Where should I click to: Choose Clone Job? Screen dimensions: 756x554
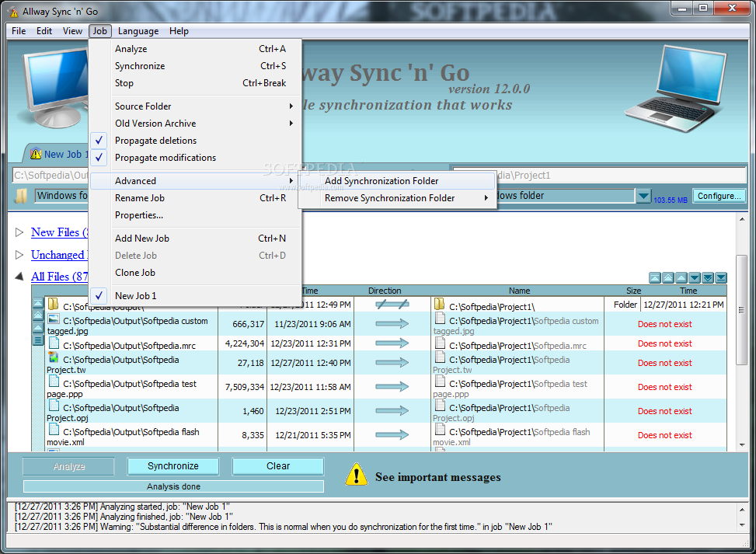pyautogui.click(x=195, y=273)
